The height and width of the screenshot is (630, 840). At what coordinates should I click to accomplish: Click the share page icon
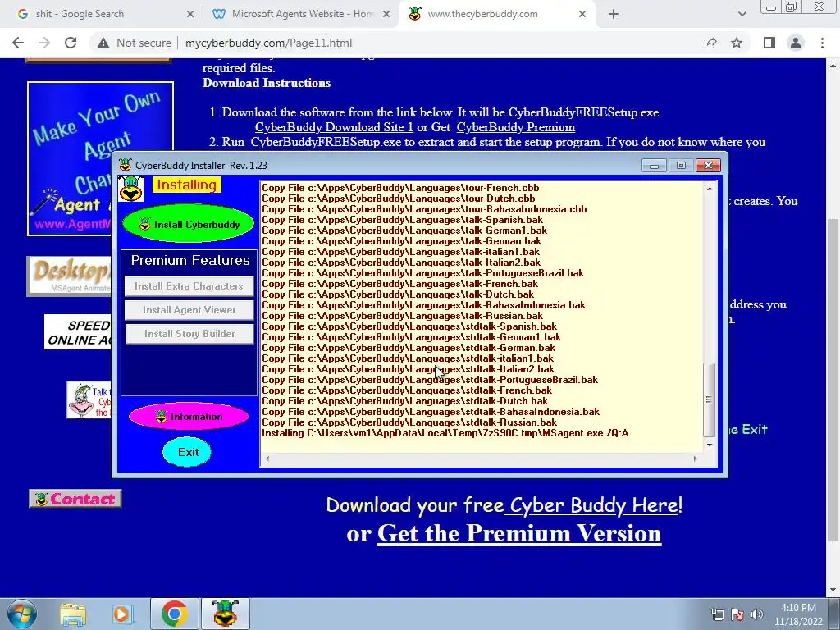click(x=710, y=43)
